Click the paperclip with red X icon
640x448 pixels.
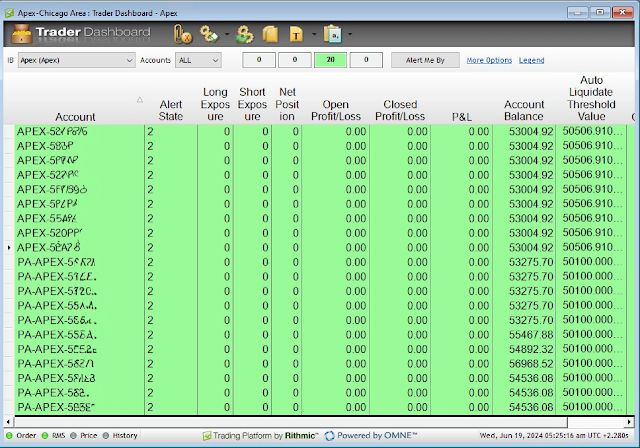click(x=182, y=34)
